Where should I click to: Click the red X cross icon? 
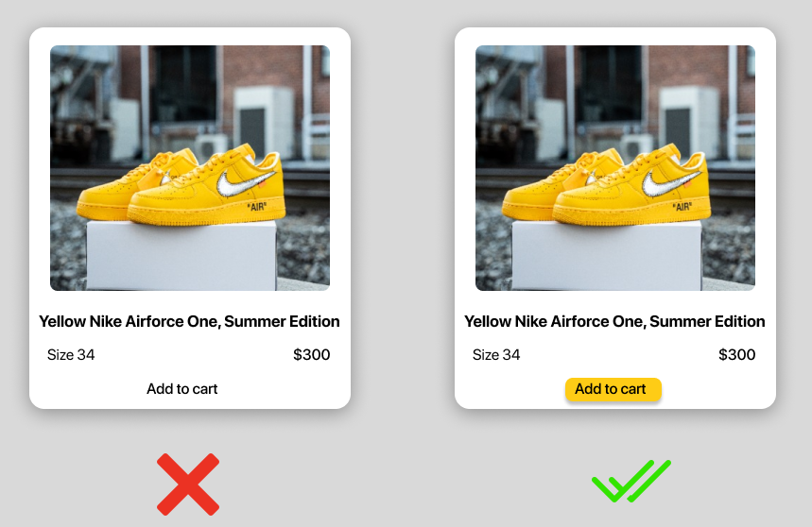pos(188,484)
